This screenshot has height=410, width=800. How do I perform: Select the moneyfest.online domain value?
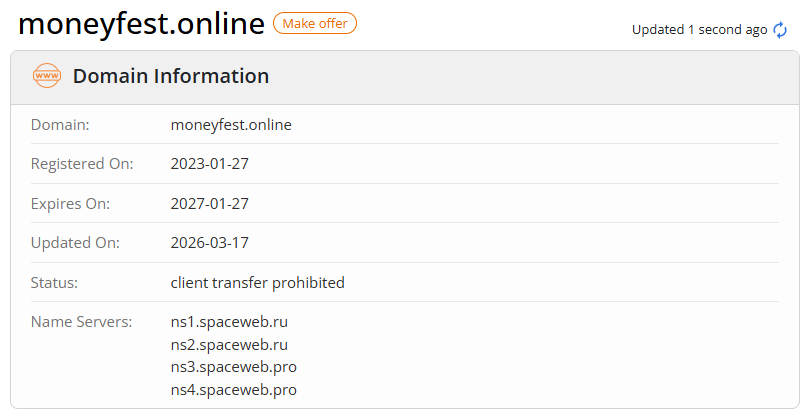click(231, 125)
